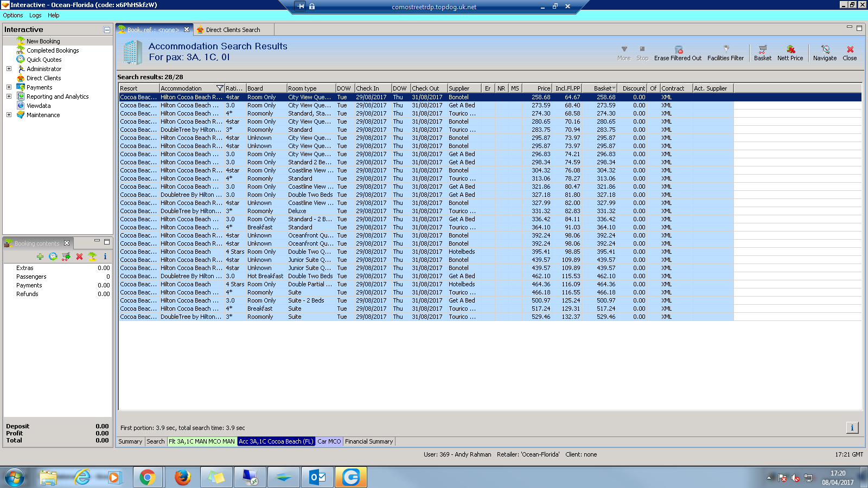The width and height of the screenshot is (868, 488).
Task: Click the Refunds row in Booking contents
Action: pyautogui.click(x=58, y=294)
